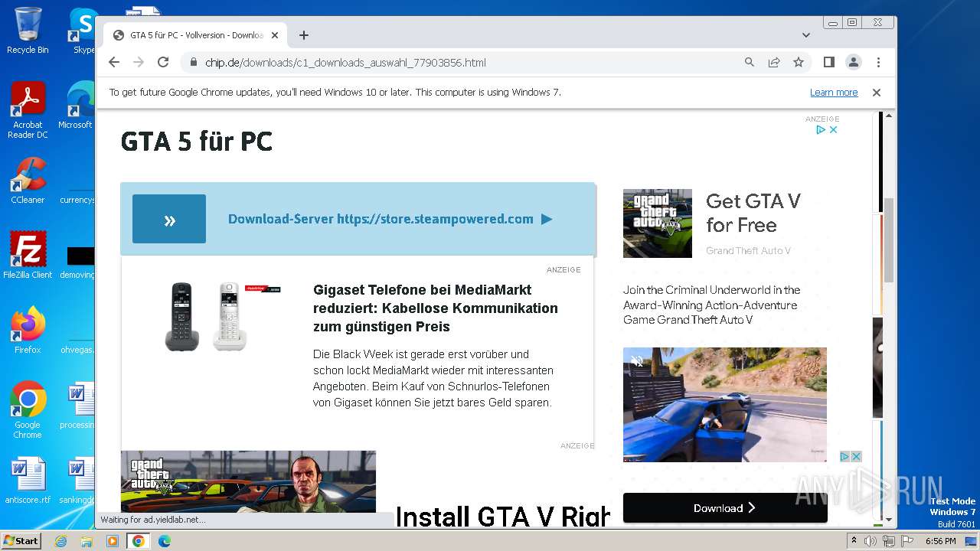Launch Firefox from the desktop

28,330
